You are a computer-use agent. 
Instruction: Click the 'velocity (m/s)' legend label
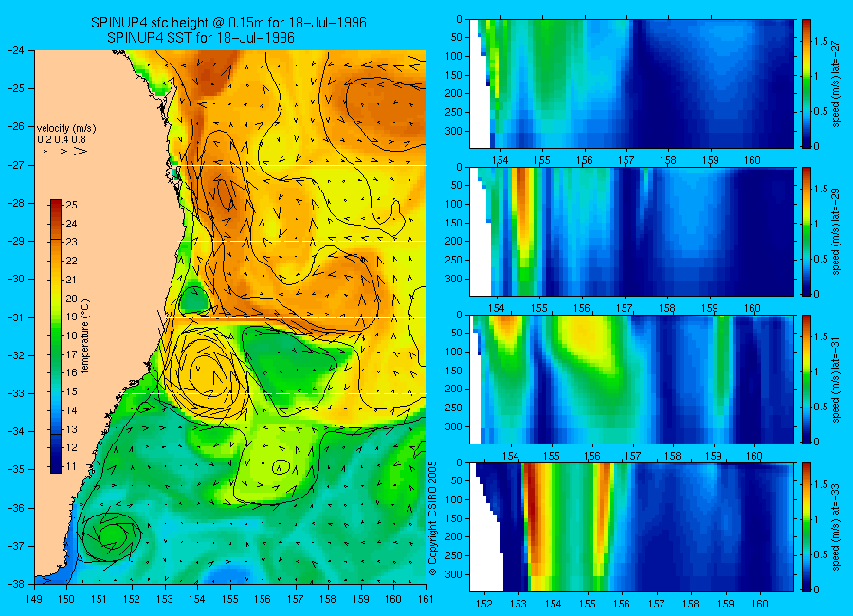[66, 129]
